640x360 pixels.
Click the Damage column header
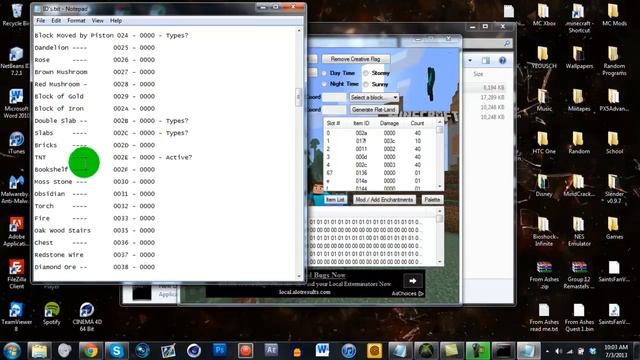click(389, 123)
